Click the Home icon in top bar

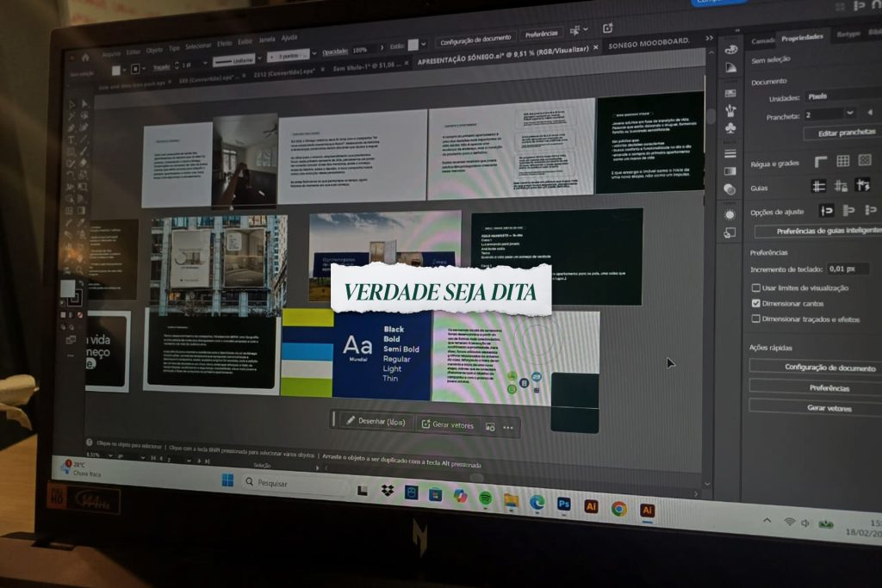click(85, 57)
